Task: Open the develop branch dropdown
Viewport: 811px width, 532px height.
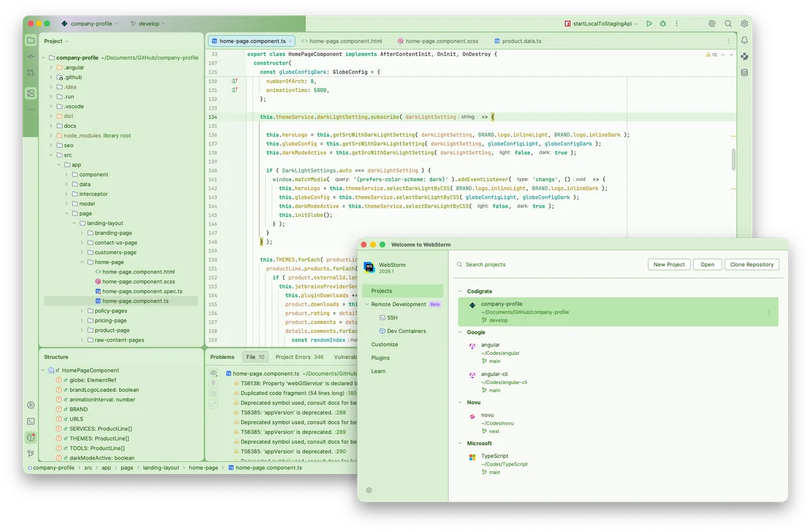Action: [148, 24]
